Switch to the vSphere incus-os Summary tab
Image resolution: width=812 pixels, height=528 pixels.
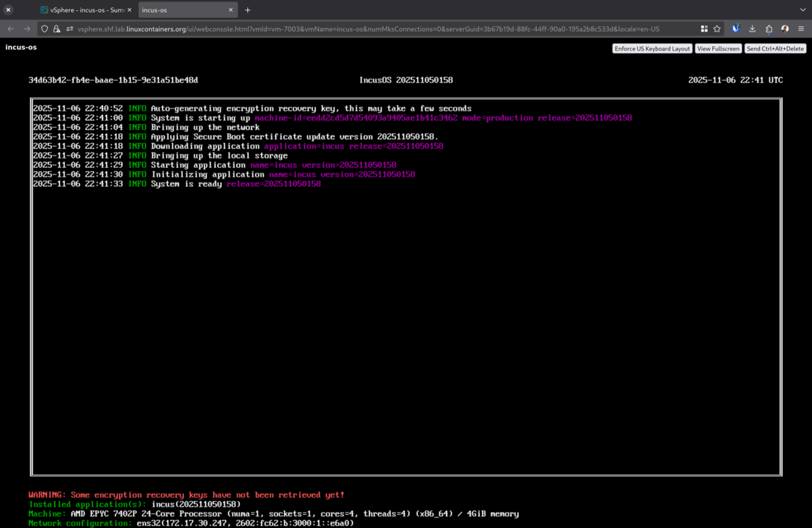pos(82,10)
